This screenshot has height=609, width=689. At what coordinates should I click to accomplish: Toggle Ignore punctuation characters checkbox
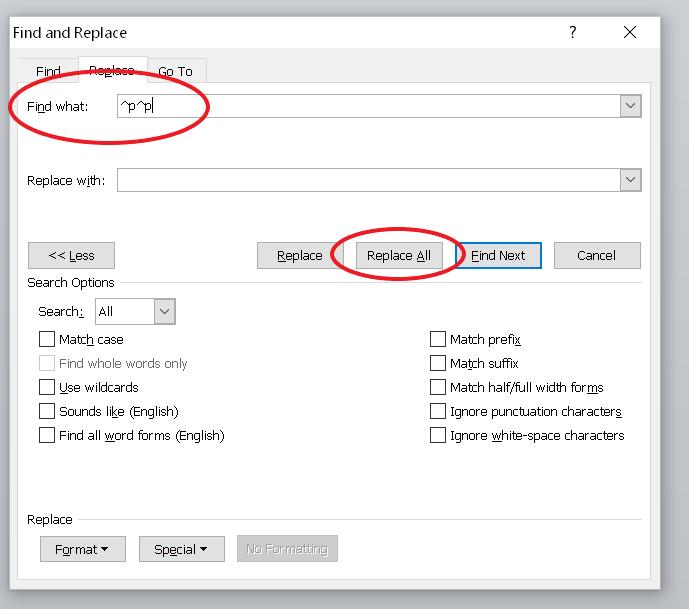coord(438,412)
